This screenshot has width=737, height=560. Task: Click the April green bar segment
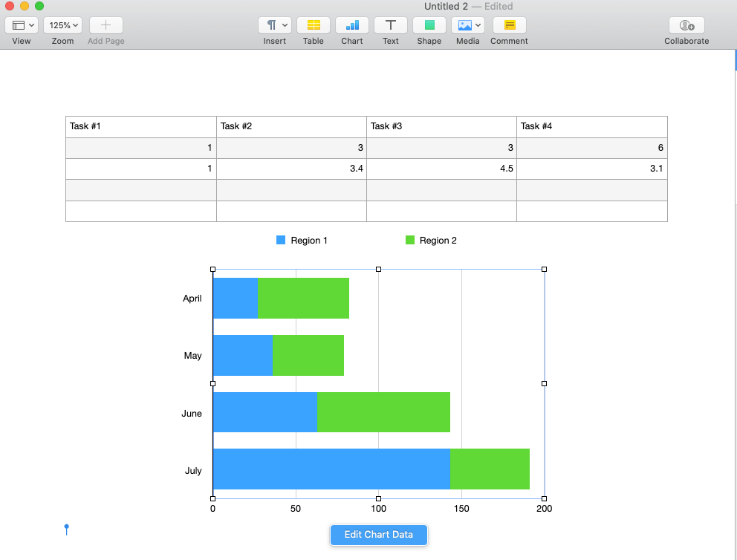(303, 298)
